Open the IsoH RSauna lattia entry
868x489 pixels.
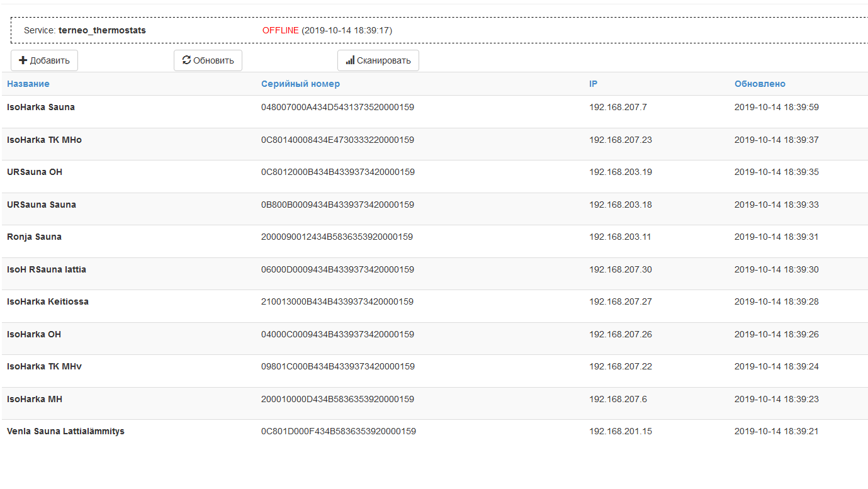(47, 269)
